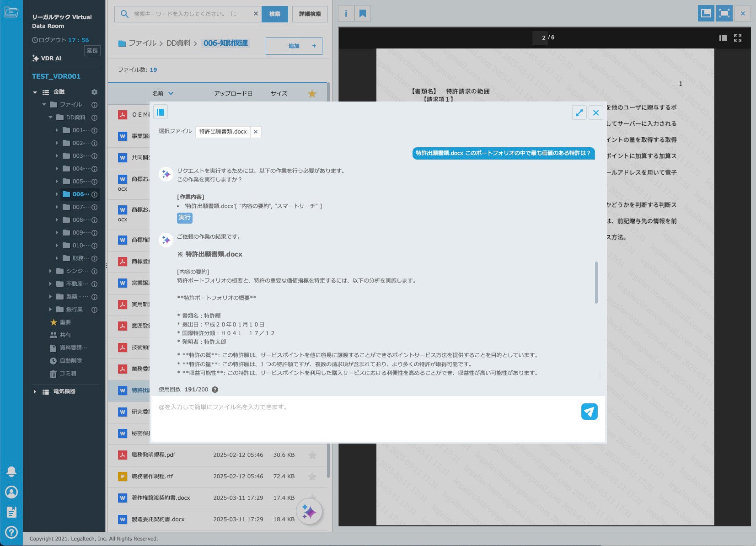
Task: Clear the search field with X
Action: (256, 14)
